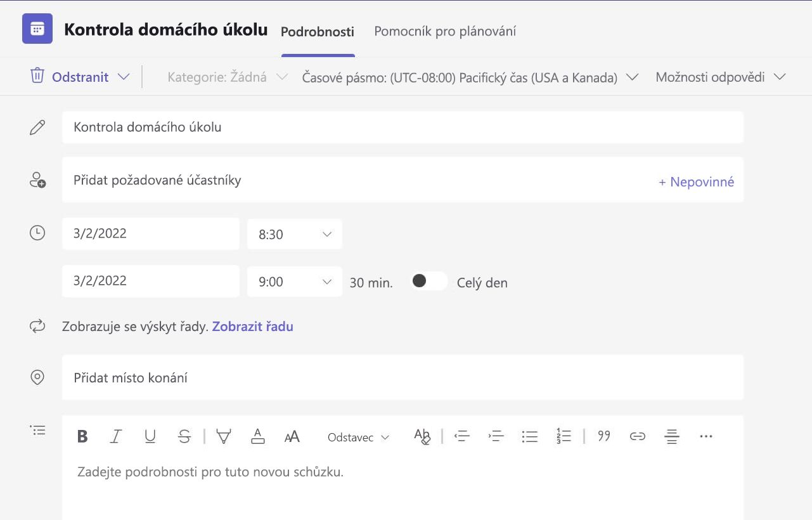Click the start date 3/2/2022 field
812x520 pixels.
point(151,233)
